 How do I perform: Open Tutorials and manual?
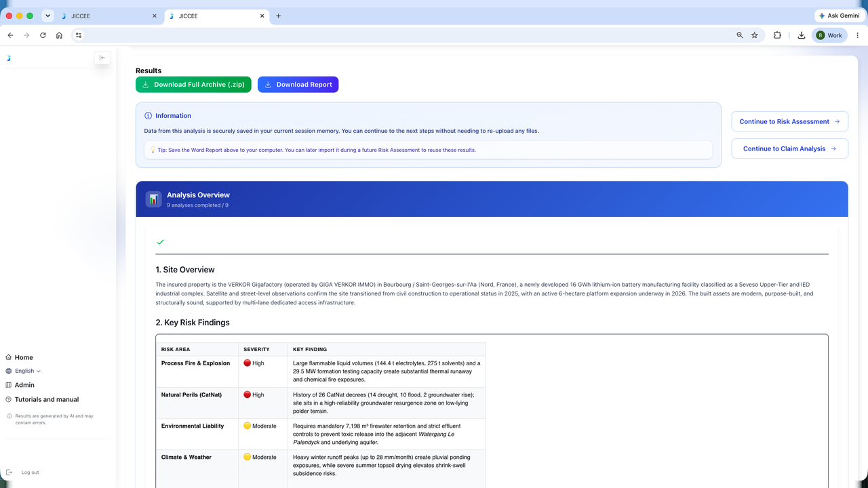tap(42, 399)
